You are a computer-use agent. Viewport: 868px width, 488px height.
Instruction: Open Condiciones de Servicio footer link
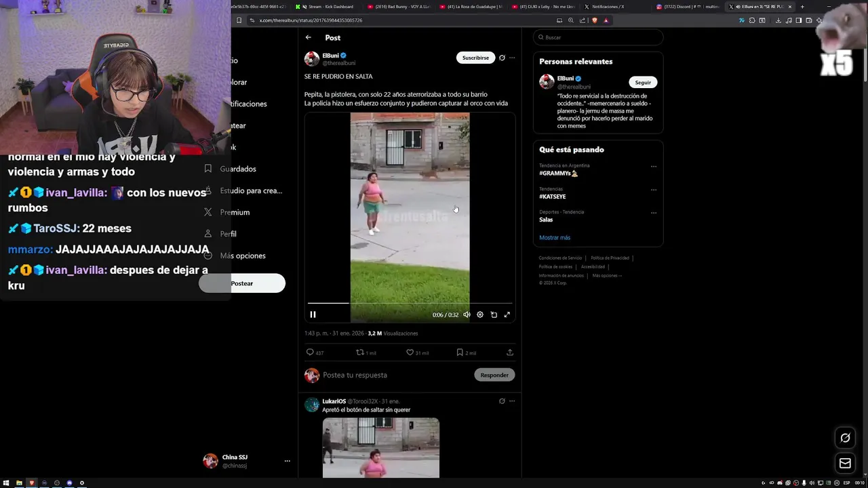click(560, 258)
